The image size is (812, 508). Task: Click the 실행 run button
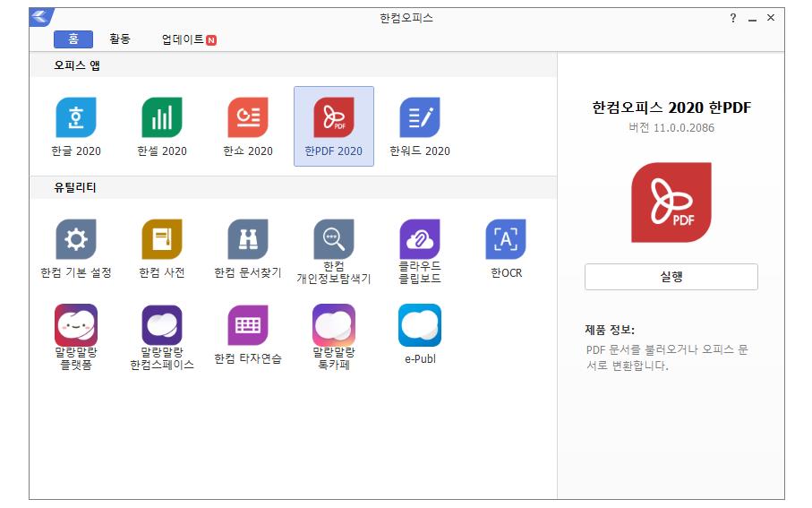click(671, 277)
